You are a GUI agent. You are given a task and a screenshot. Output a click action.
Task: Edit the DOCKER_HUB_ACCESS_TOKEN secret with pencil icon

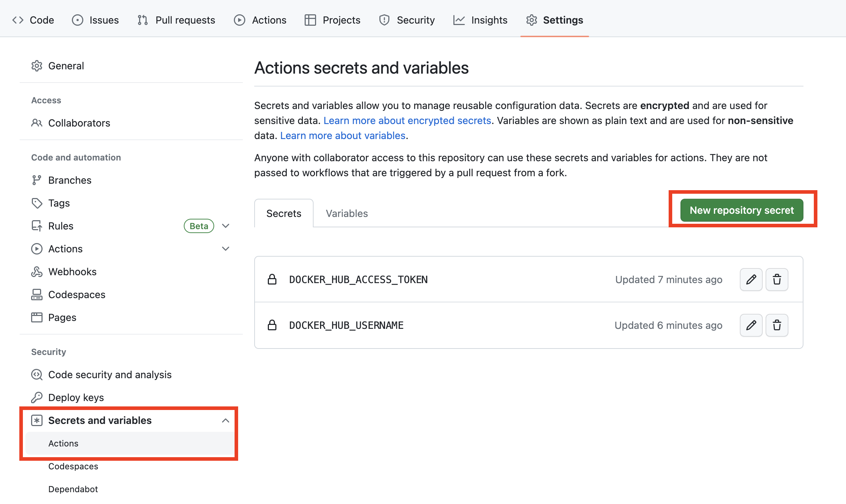(751, 280)
